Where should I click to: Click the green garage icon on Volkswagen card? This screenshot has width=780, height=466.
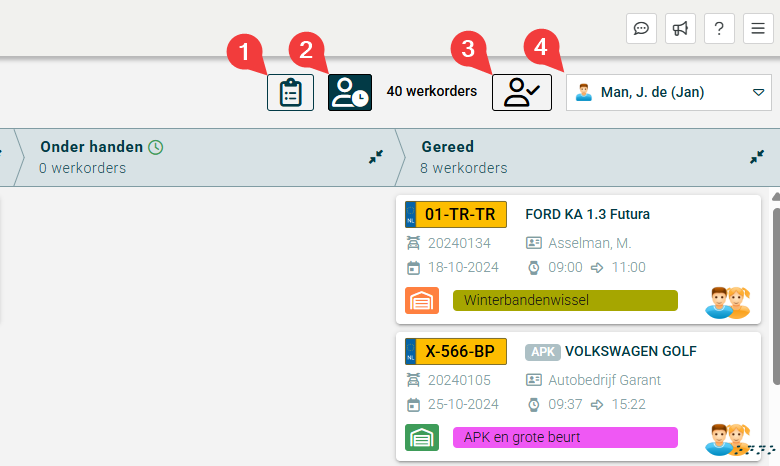click(x=421, y=437)
